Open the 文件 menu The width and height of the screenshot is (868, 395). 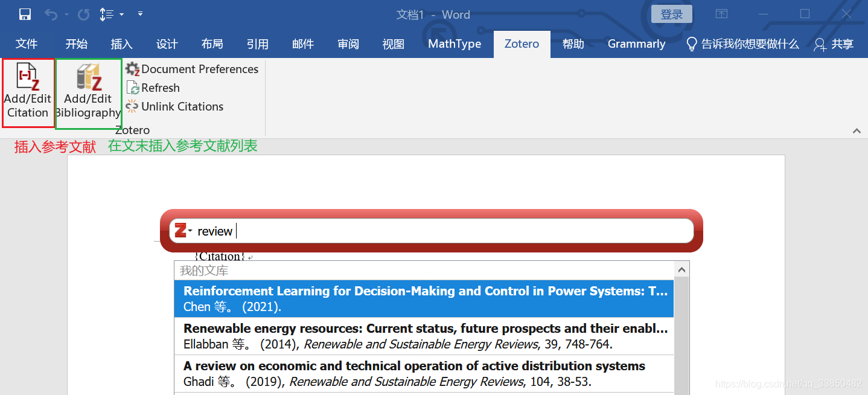pyautogui.click(x=27, y=43)
